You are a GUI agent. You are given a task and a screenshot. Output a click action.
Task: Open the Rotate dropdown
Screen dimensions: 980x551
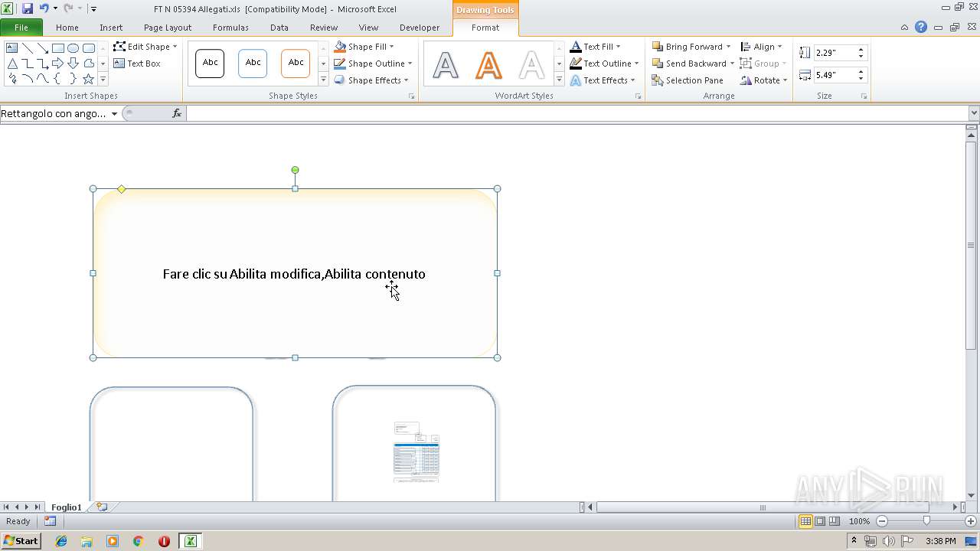point(764,80)
